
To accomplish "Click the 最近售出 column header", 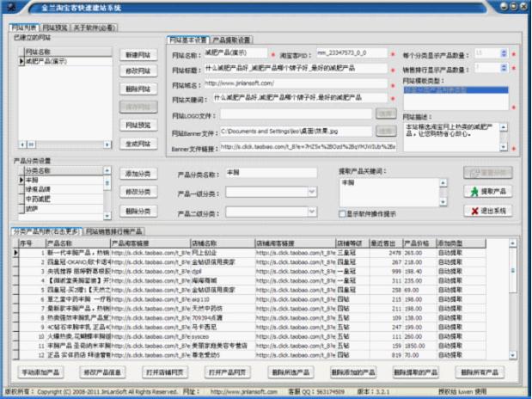I will (386, 243).
